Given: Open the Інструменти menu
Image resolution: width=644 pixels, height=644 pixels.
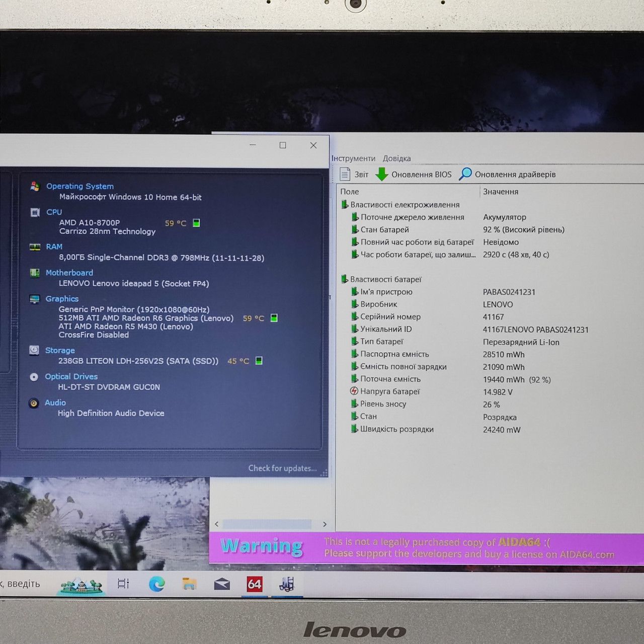Looking at the screenshot, I should [353, 158].
